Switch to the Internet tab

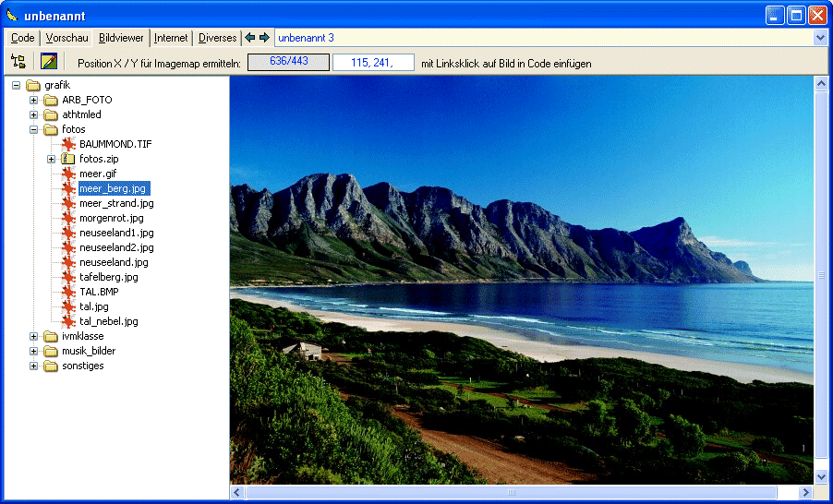pyautogui.click(x=171, y=38)
